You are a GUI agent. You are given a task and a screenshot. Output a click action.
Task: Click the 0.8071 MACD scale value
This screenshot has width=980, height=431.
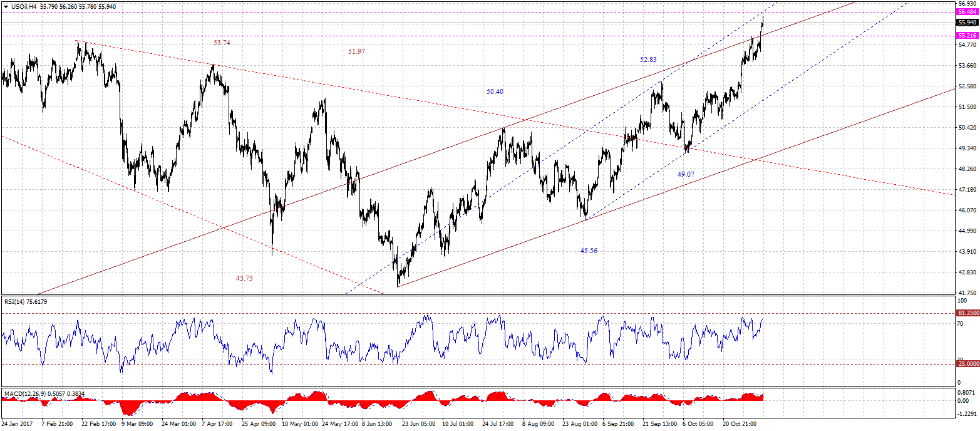[x=967, y=394]
